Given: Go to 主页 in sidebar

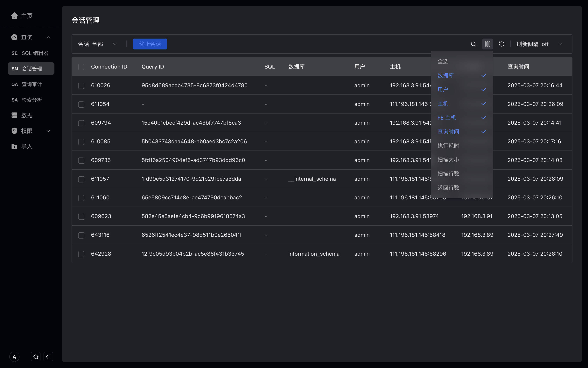Looking at the screenshot, I should (x=27, y=16).
